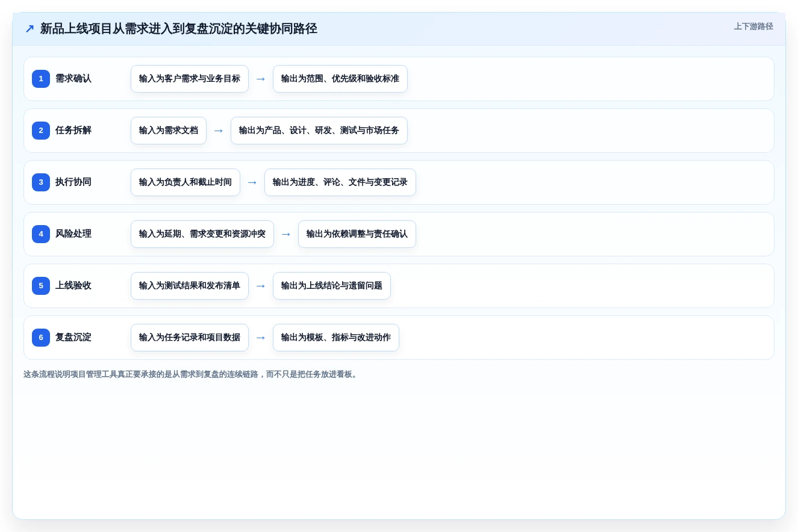Click the title 新品上线项目从需求进入到复盘沉淀的关键协同路径

(x=179, y=28)
